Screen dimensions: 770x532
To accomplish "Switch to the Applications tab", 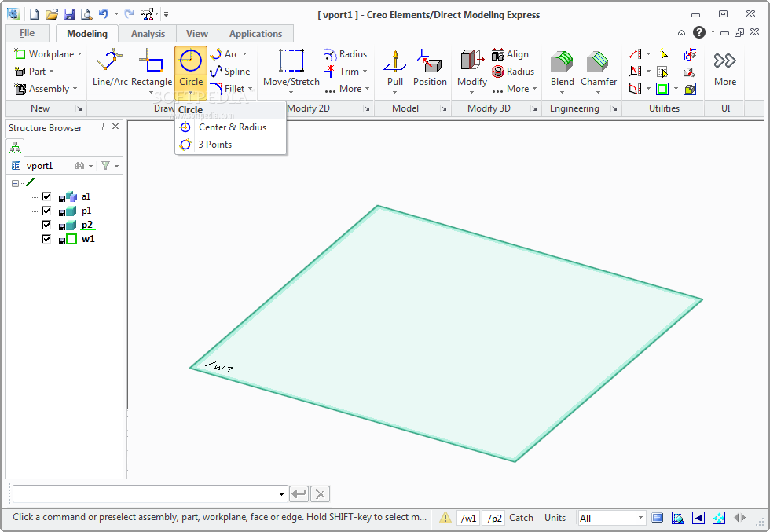I will click(x=255, y=34).
